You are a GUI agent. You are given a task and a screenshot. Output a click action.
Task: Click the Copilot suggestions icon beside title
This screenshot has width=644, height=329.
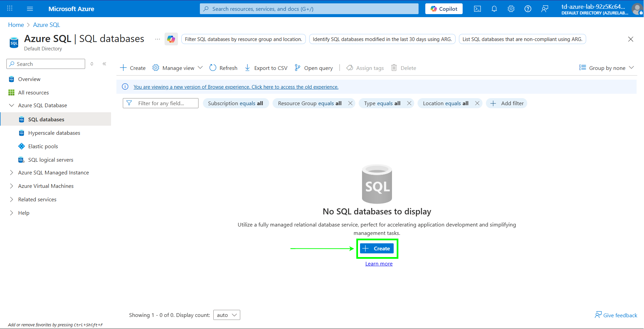point(171,39)
